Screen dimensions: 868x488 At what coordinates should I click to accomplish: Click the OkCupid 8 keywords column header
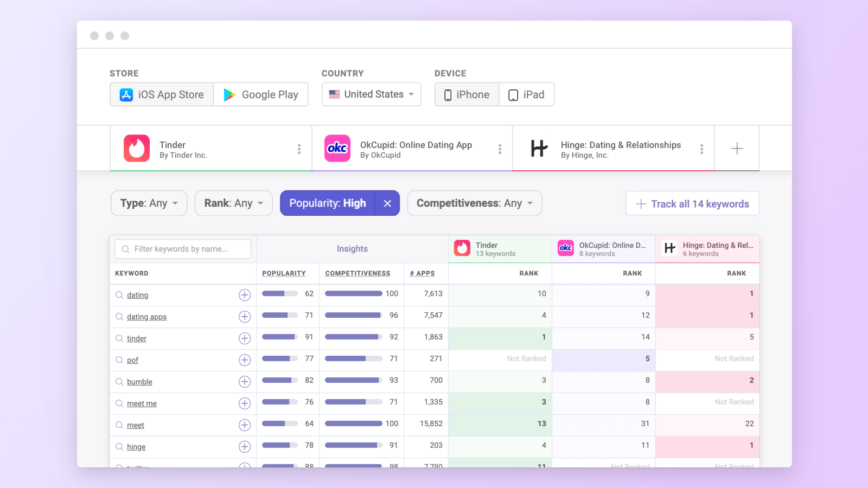(x=604, y=249)
